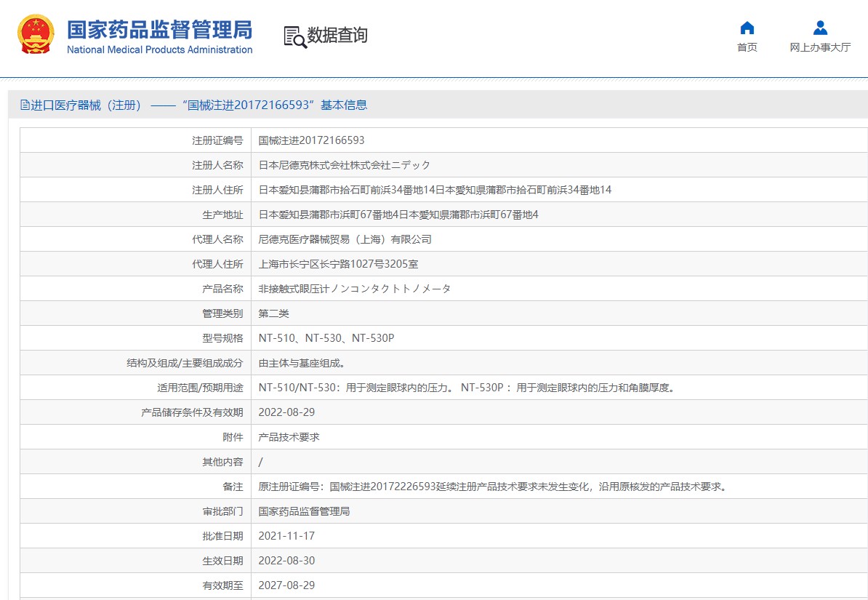This screenshot has height=600, width=868.
Task: Select storage validity date 2022-08-29
Action: (x=286, y=412)
